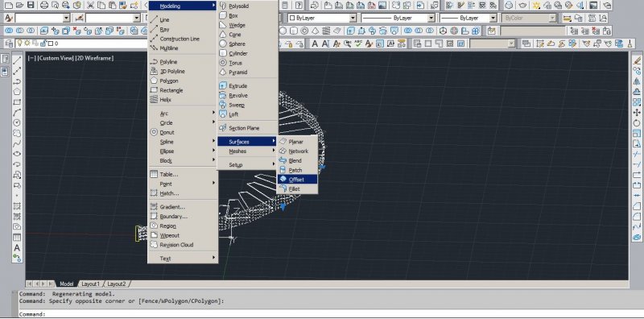Click the sun light icon in the render toolbar
This screenshot has width=644, height=319.
[536, 6]
